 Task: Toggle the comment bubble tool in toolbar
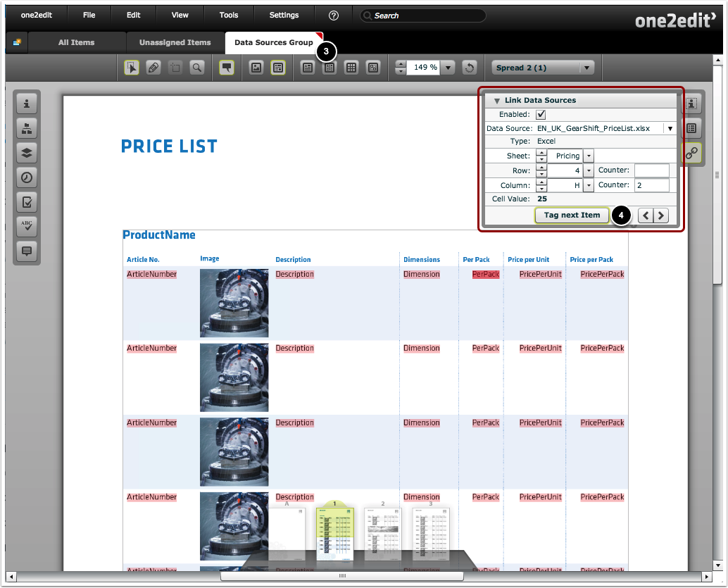point(227,68)
